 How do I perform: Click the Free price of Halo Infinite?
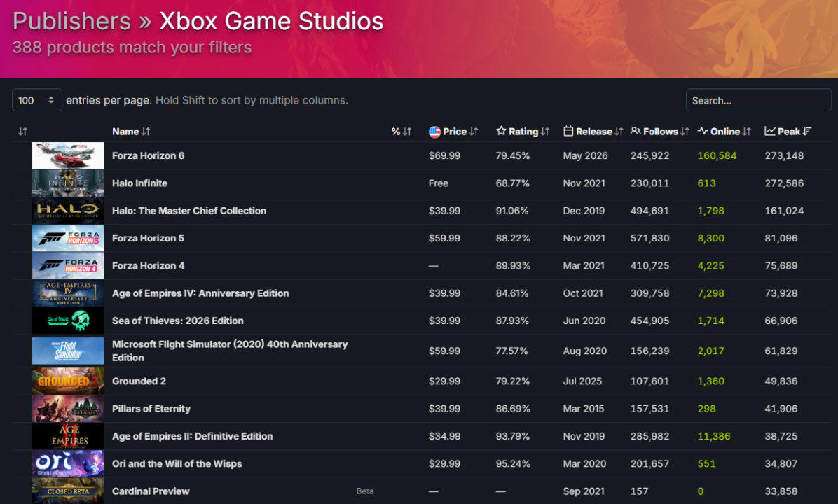438,183
